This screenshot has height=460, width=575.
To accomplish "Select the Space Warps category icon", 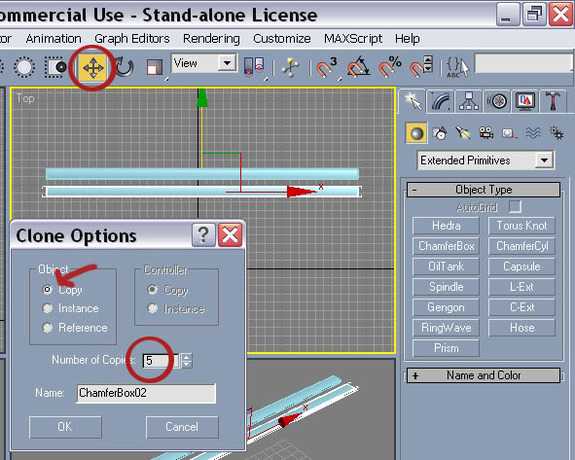I will (x=533, y=133).
